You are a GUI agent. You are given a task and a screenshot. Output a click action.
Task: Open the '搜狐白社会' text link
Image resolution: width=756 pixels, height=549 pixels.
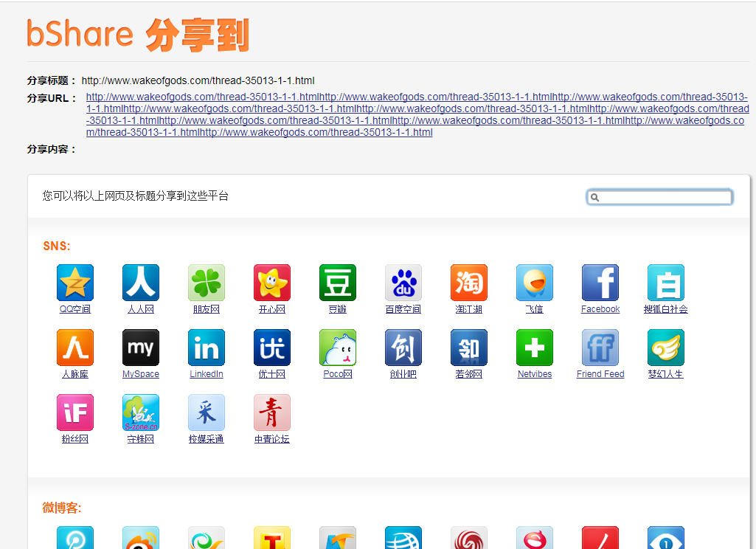pos(666,309)
